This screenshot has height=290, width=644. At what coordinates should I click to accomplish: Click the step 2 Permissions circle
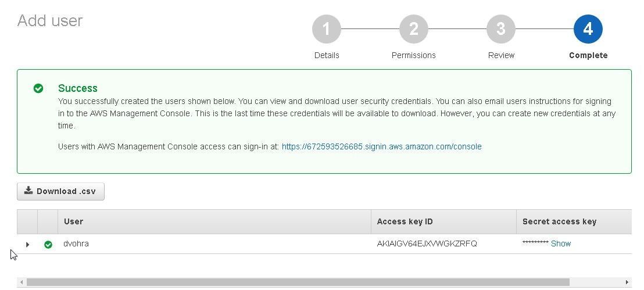click(x=414, y=29)
